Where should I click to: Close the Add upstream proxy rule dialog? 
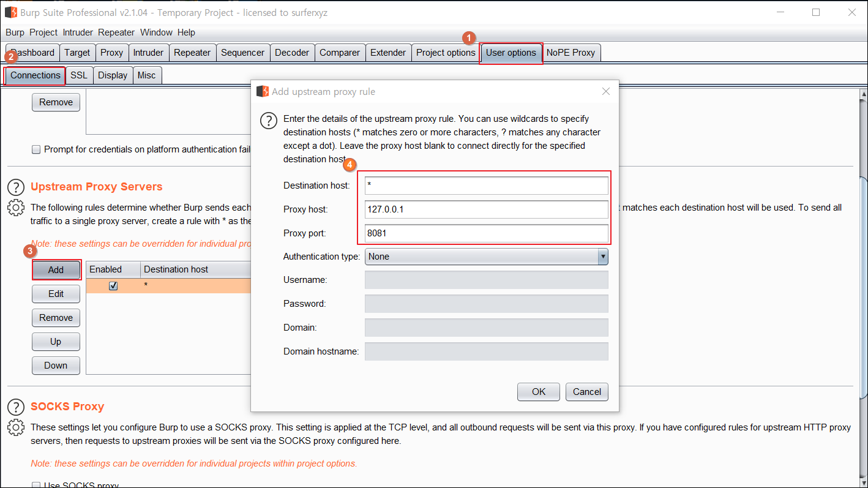pyautogui.click(x=606, y=92)
